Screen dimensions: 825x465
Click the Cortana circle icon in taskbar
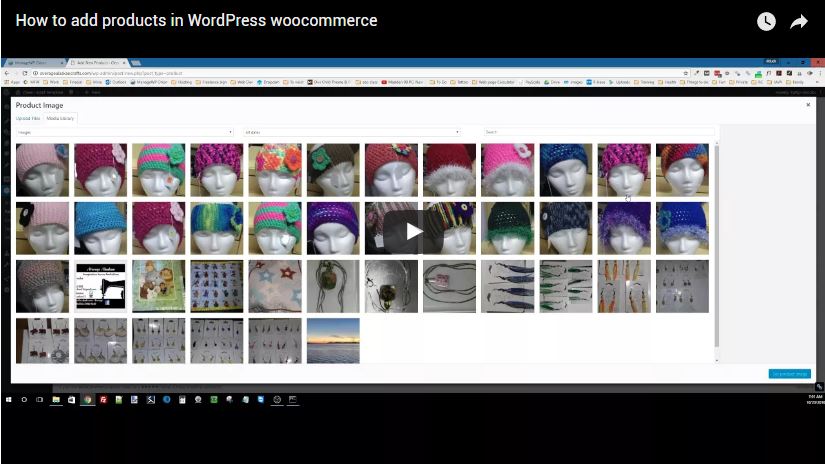(24, 400)
